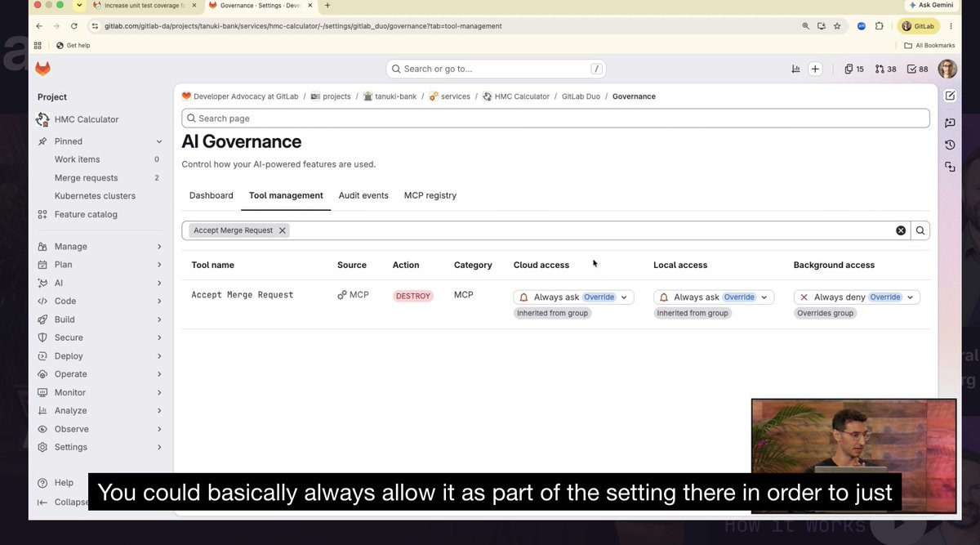Open the Cloud access Always ask dropdown
The image size is (980, 545).
pos(573,297)
